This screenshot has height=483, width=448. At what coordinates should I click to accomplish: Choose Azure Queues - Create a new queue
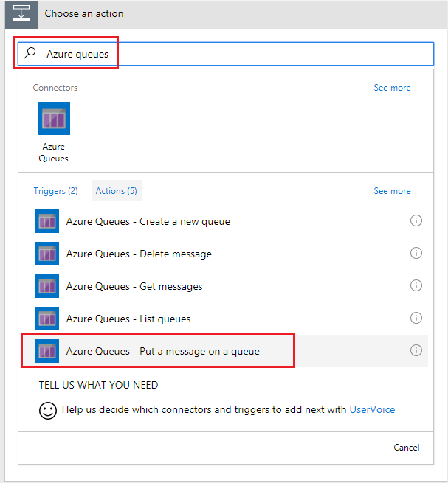224,221
